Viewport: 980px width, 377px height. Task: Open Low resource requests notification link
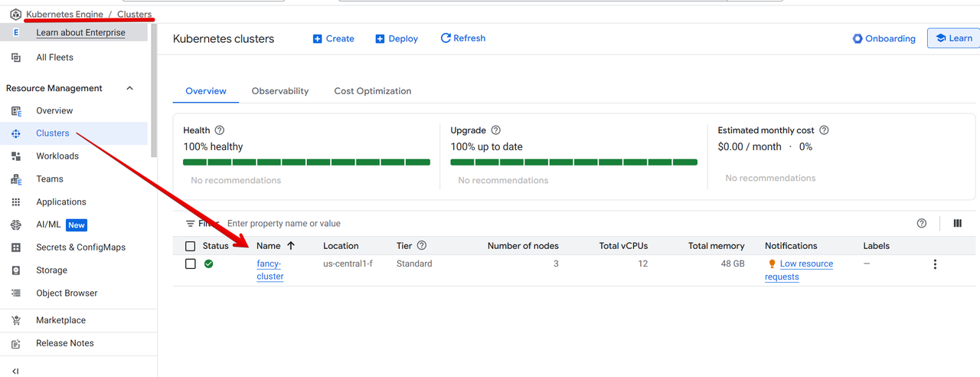coord(799,270)
